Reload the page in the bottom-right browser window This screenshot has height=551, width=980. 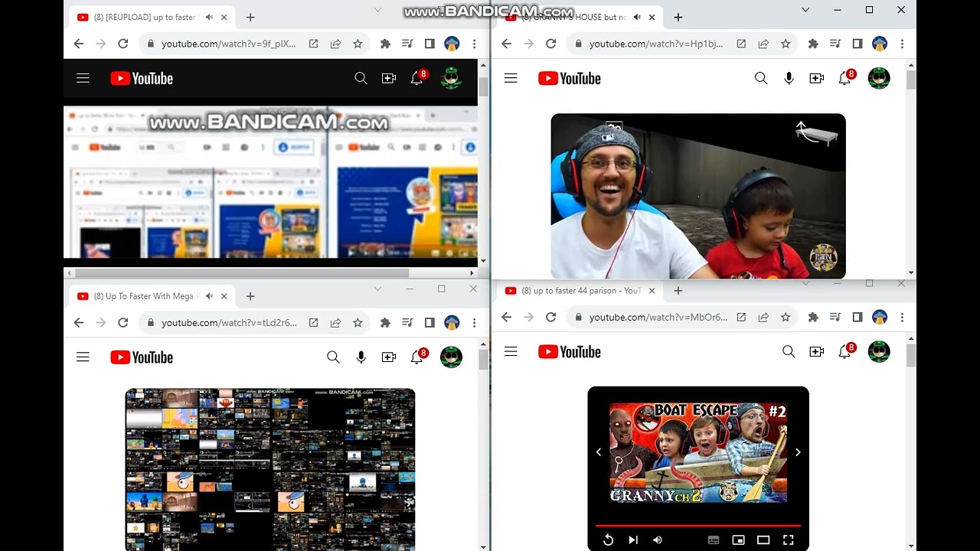point(550,317)
